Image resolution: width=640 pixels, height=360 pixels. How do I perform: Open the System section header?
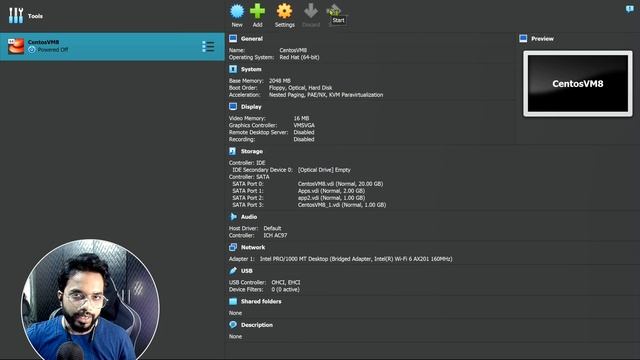(x=251, y=69)
